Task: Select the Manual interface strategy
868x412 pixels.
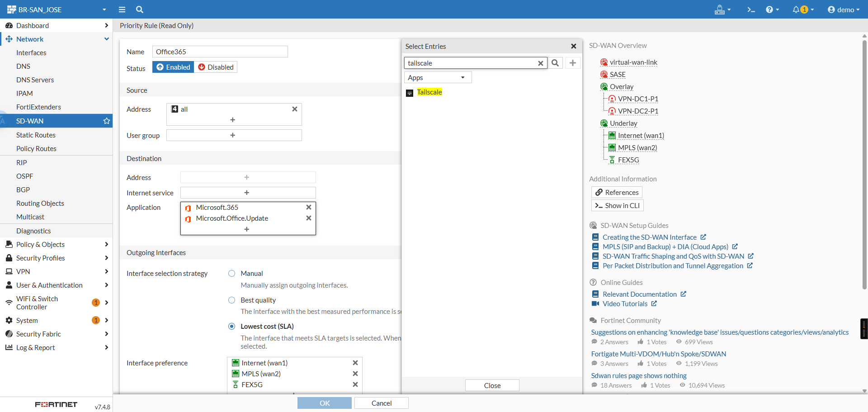Action: [232, 274]
